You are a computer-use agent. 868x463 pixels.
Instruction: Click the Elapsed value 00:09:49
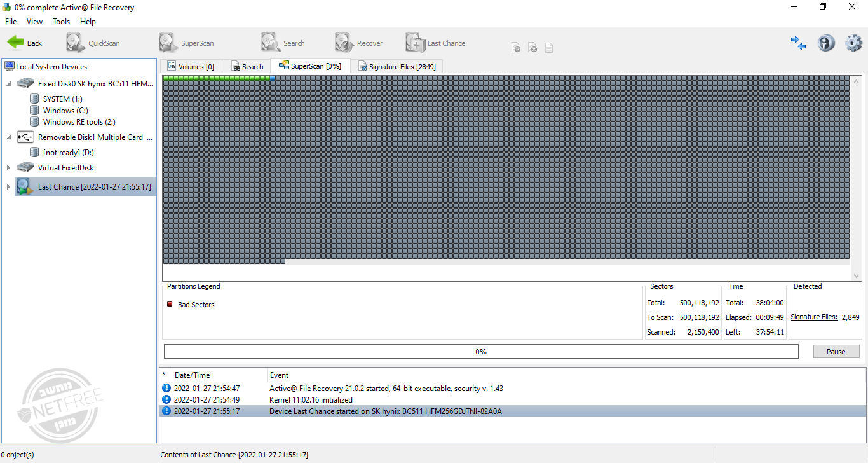point(770,317)
